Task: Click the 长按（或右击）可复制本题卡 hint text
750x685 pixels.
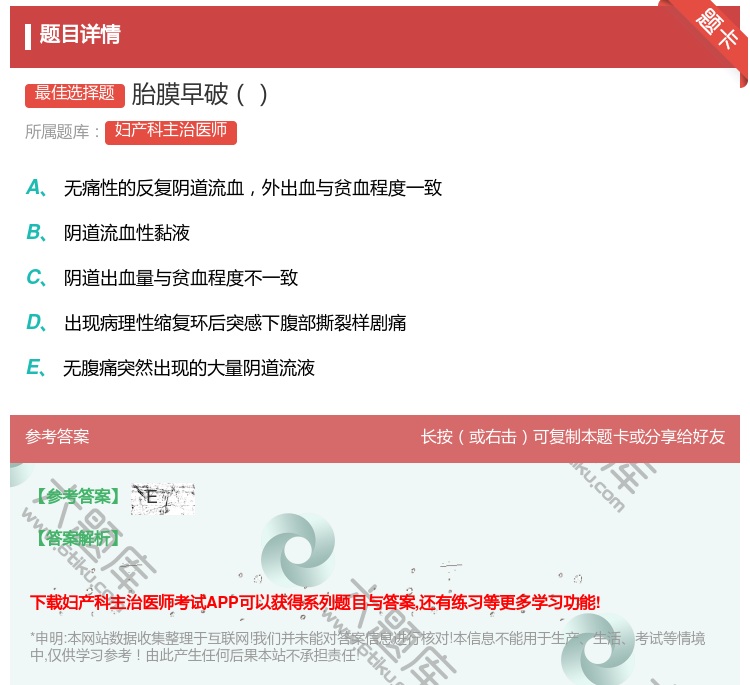Action: coord(573,437)
